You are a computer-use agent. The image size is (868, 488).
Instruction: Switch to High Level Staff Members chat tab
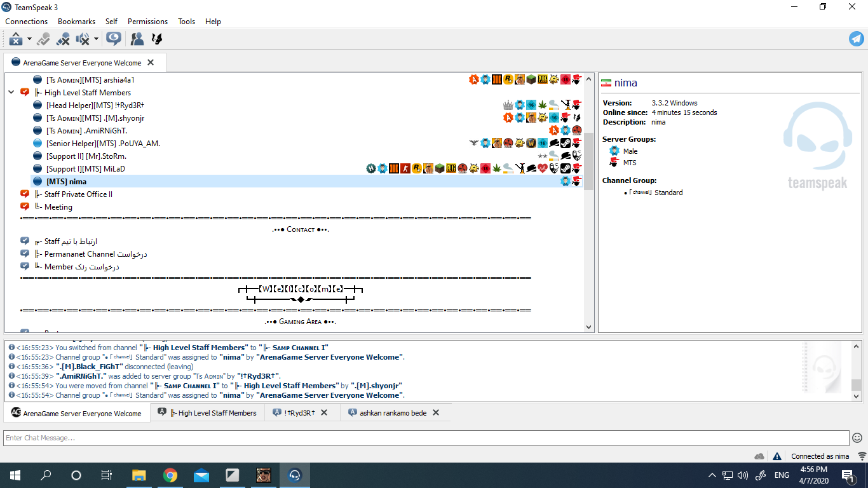point(208,413)
